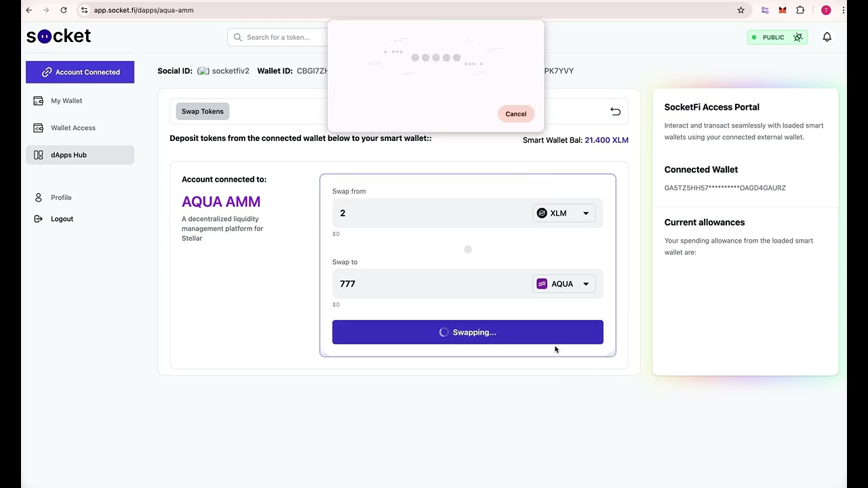Open the purple wallet extension icon

[765, 10]
